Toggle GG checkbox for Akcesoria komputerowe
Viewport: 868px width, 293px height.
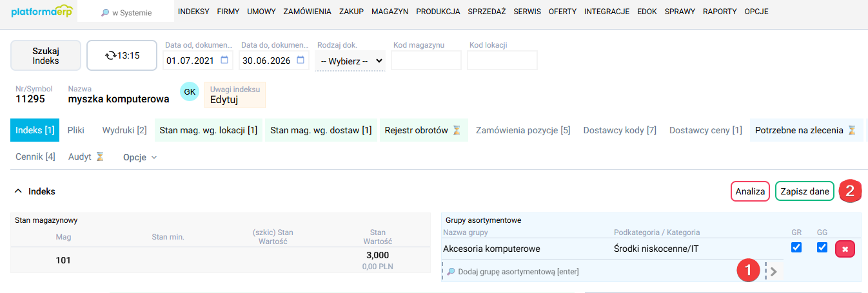click(x=822, y=247)
